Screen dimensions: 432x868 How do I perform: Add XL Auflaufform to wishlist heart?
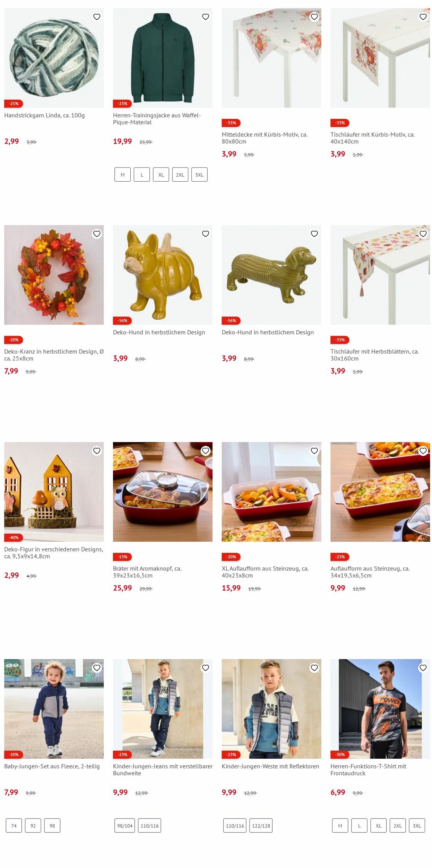pyautogui.click(x=314, y=451)
